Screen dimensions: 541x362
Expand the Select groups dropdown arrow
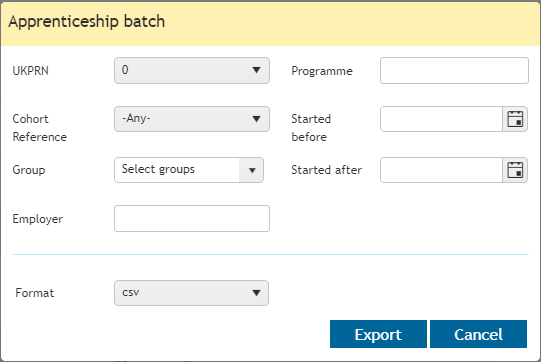coord(252,170)
